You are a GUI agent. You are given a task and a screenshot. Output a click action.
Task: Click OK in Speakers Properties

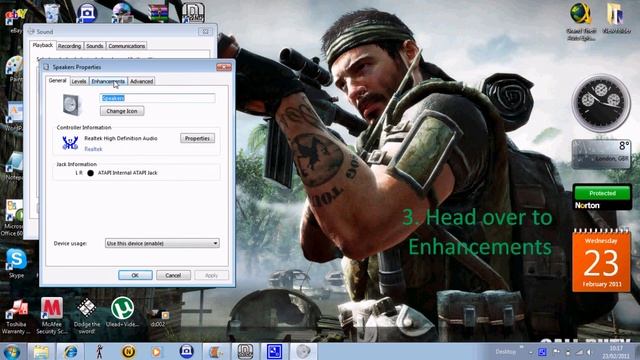pos(135,275)
